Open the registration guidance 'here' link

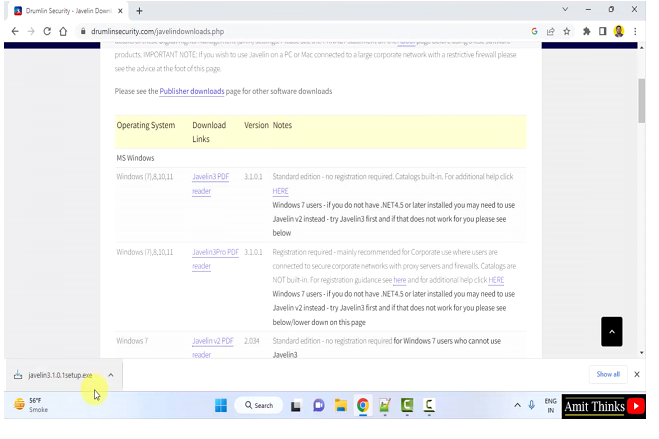(x=400, y=280)
